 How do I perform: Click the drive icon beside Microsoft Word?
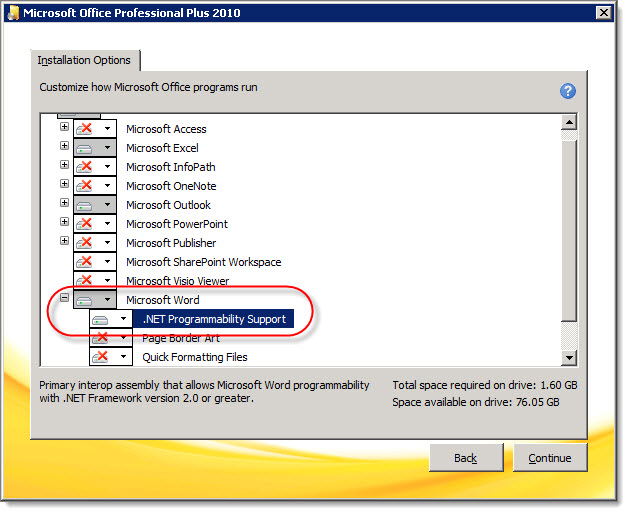[x=85, y=301]
